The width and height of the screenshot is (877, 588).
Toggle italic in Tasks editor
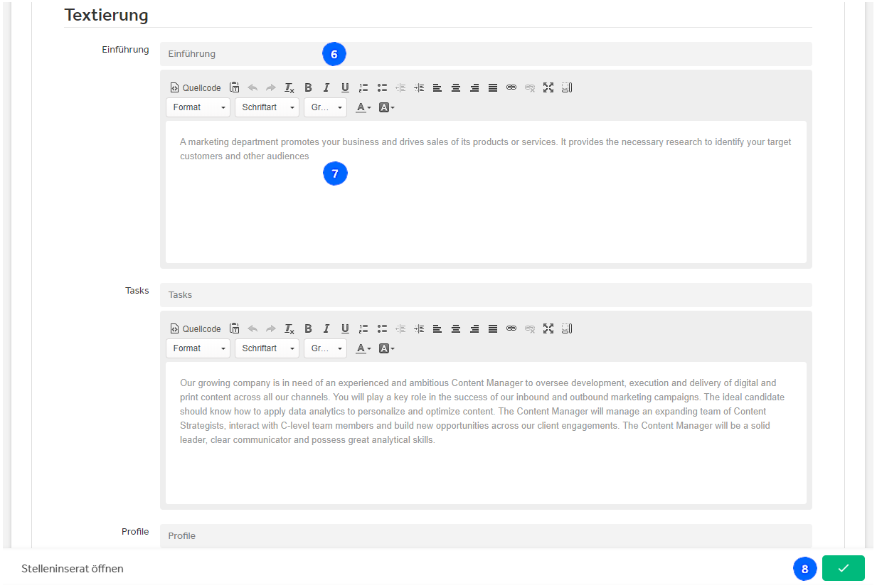coord(326,329)
